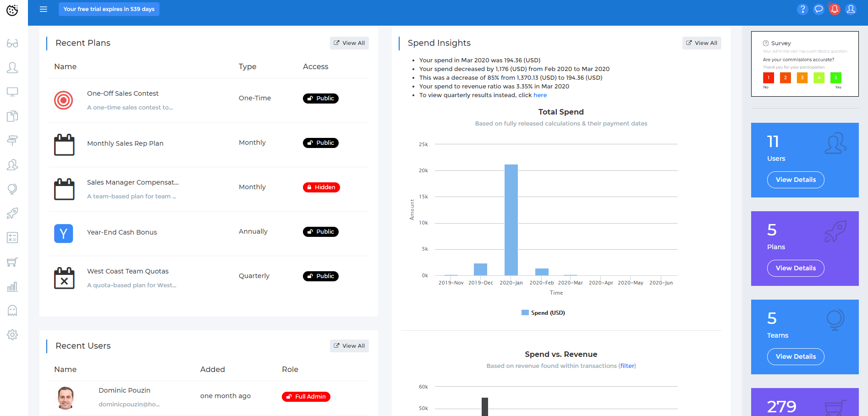Open the user account menu
The width and height of the screenshot is (868, 416).
point(851,9)
